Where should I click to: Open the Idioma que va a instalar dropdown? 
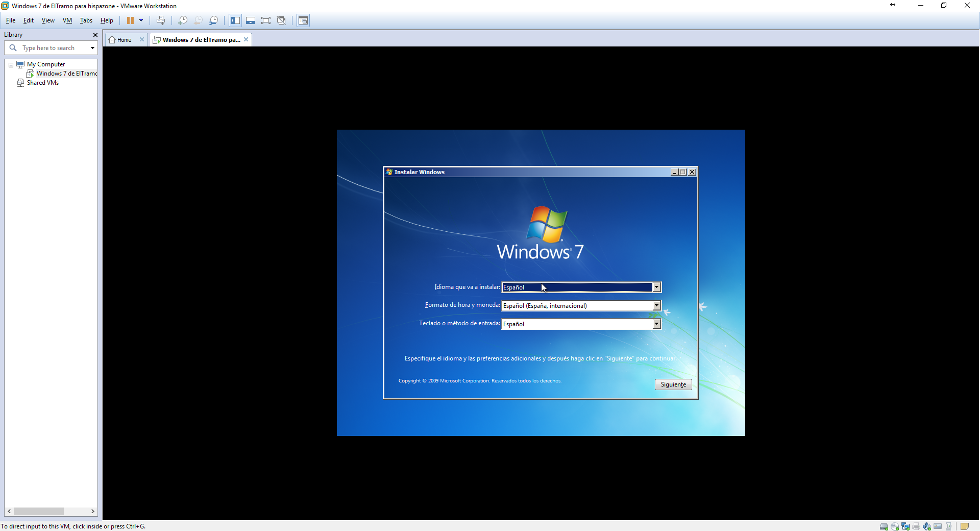click(x=656, y=287)
